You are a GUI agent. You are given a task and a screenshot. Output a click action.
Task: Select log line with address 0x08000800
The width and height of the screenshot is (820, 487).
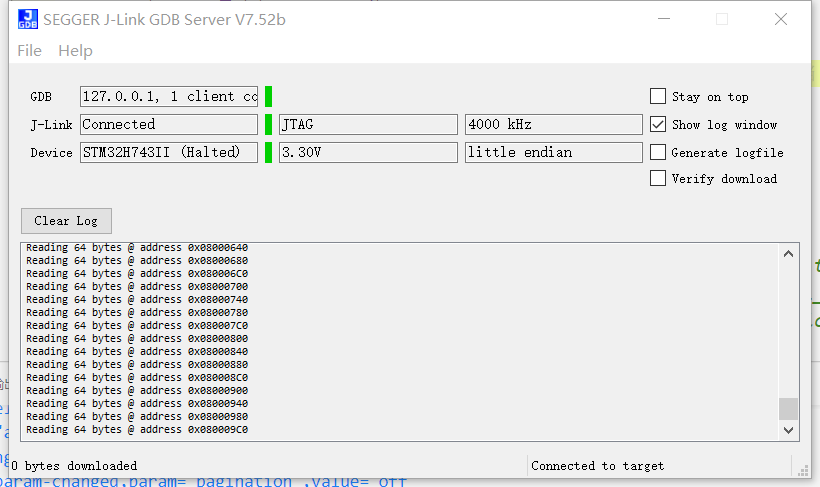point(137,338)
